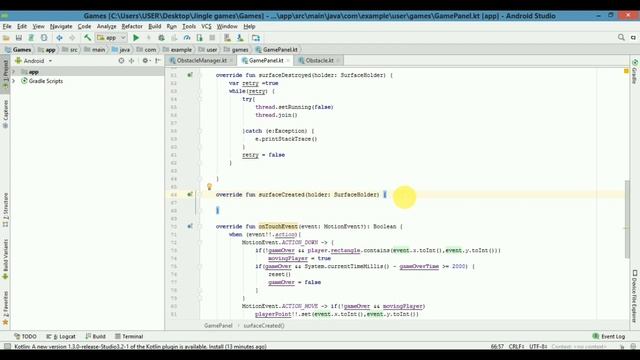Click the GamePanel.kt breadcrumb
This screenshot has width=640, height=360.
tap(276, 49)
